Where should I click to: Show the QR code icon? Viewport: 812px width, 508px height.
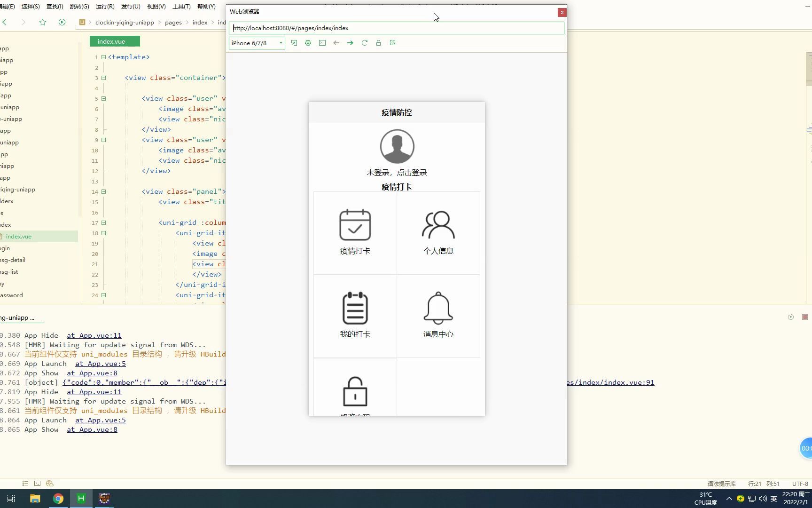392,43
